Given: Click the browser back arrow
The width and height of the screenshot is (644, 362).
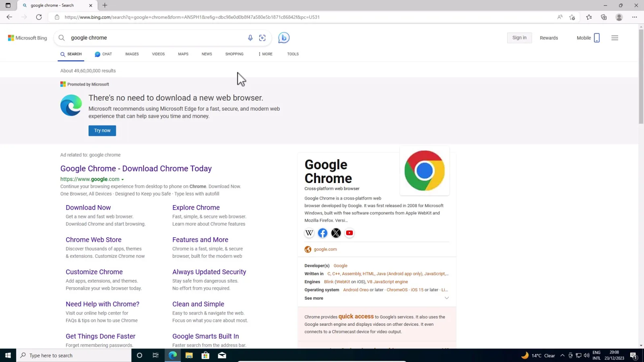Looking at the screenshot, I should (x=9, y=17).
